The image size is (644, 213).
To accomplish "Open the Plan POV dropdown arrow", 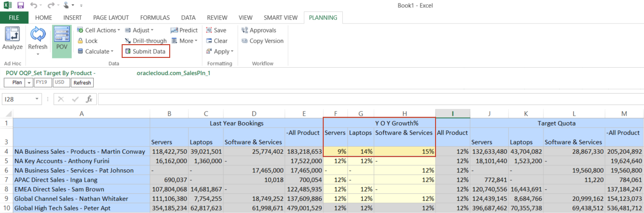I will [x=29, y=83].
